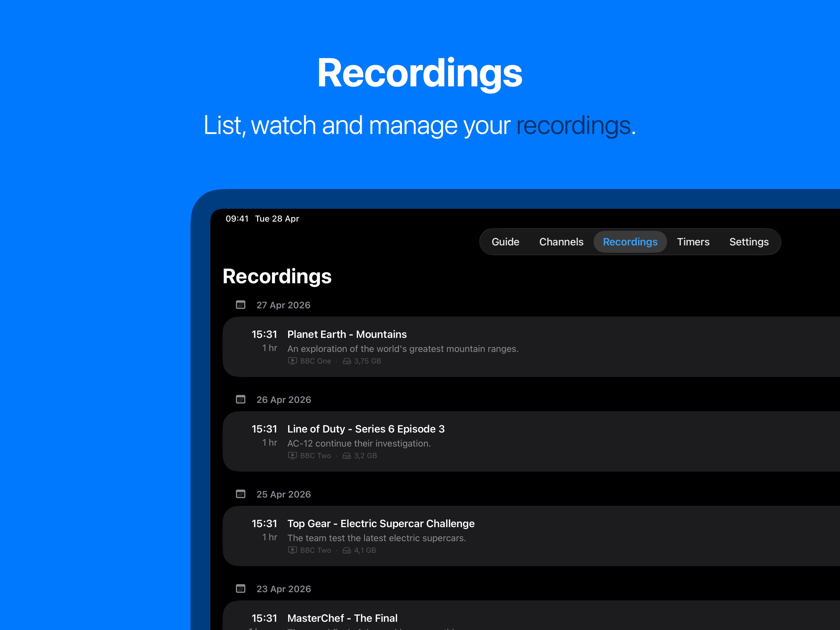This screenshot has height=630, width=840.
Task: Click the disk icon next to 3,75 GB
Action: tap(347, 361)
